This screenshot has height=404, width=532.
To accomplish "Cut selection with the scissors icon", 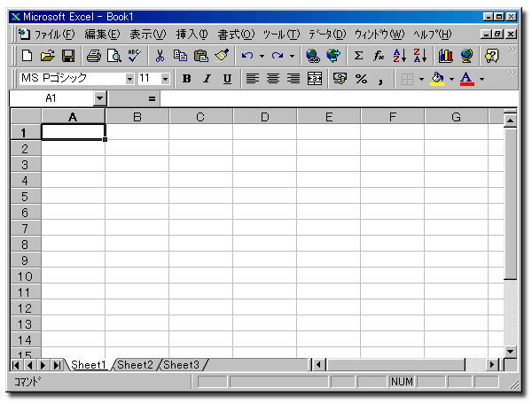I will click(x=160, y=56).
